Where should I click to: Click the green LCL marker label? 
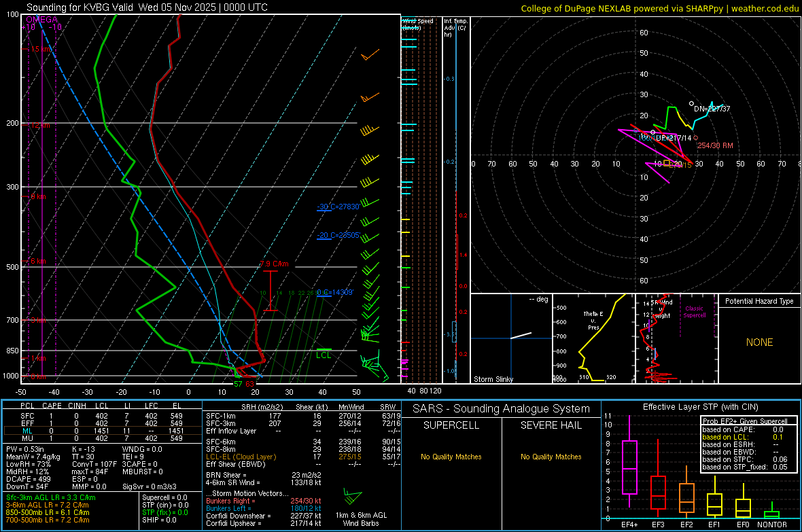(324, 355)
